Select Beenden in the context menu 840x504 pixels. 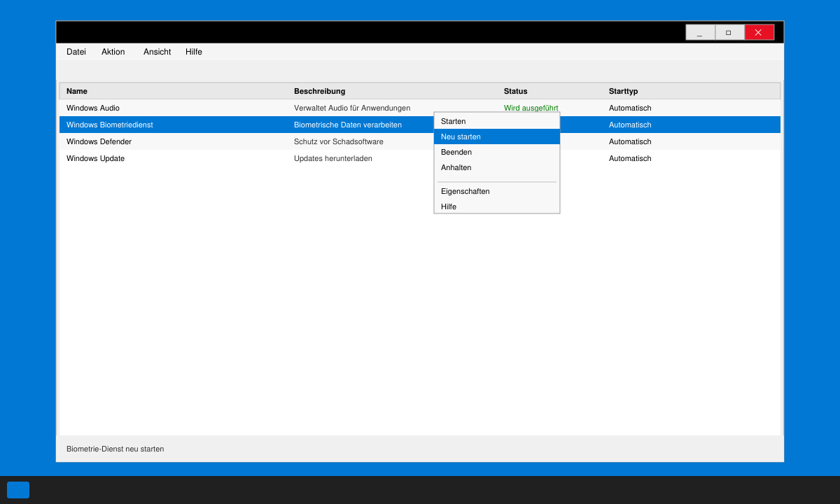pos(497,152)
